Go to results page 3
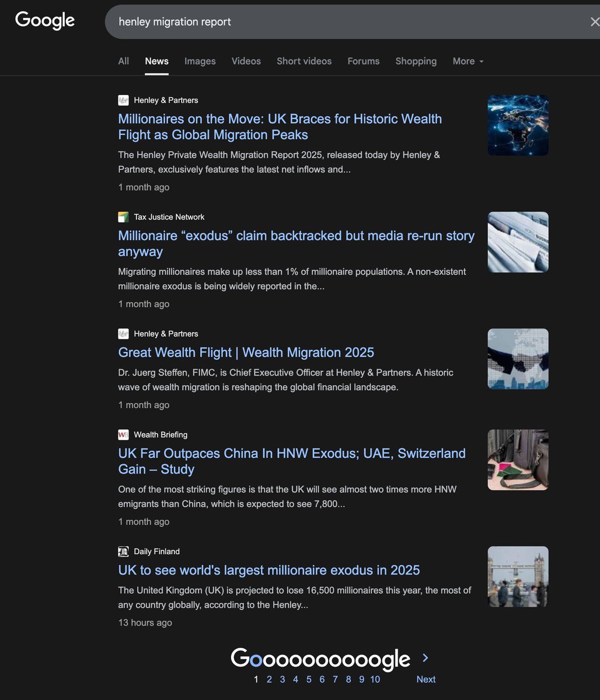Viewport: 600px width, 700px height. click(x=282, y=679)
